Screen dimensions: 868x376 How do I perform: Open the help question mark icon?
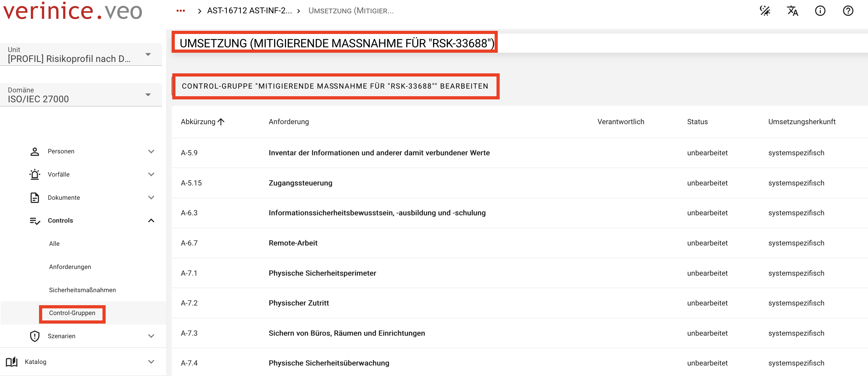[x=847, y=11]
